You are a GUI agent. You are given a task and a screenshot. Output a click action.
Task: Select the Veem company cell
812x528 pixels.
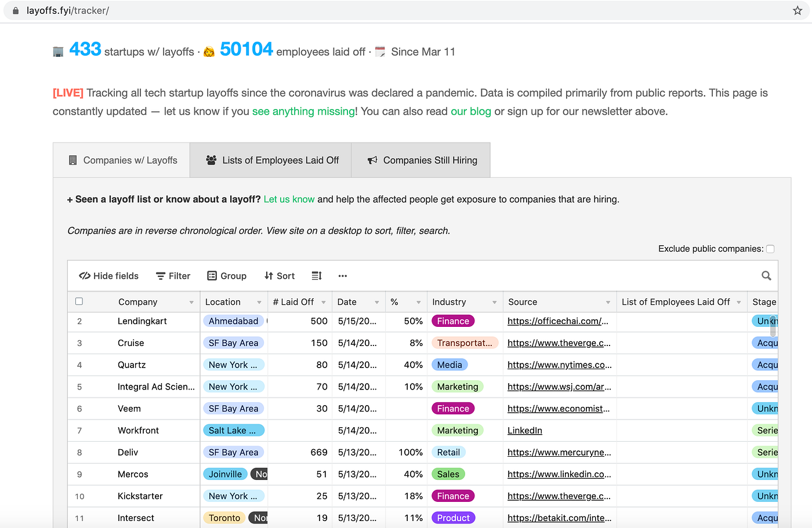click(x=129, y=409)
